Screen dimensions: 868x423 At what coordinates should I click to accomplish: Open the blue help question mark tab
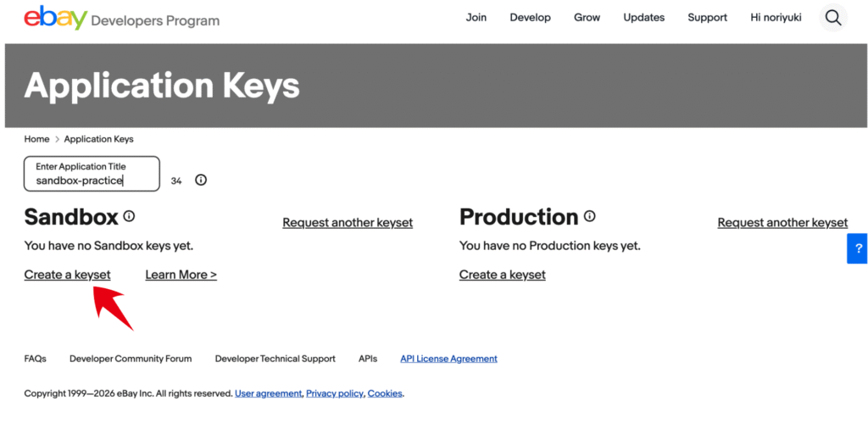(858, 248)
